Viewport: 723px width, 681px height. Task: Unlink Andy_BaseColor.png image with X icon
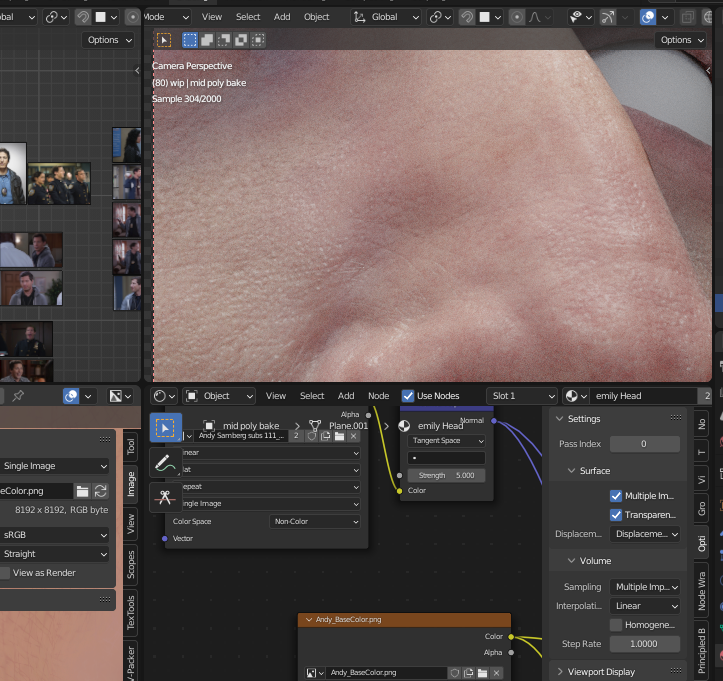pyautogui.click(x=497, y=673)
